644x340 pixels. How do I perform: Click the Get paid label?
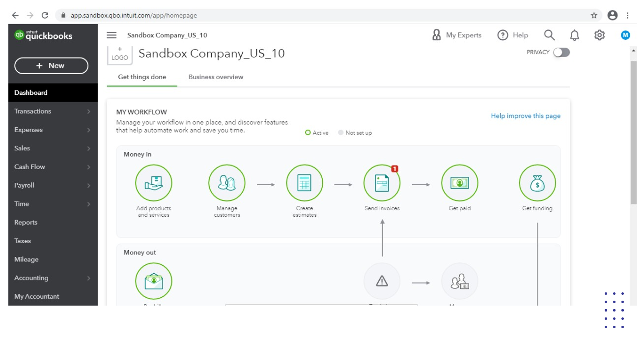[460, 208]
